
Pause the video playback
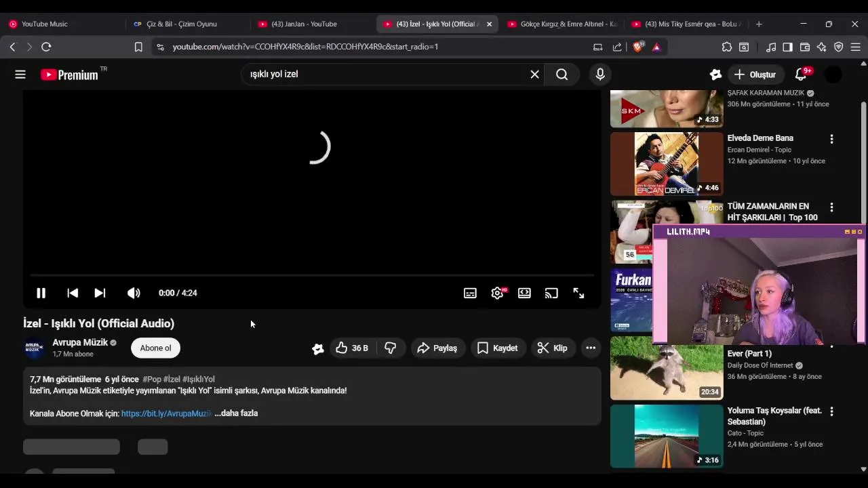41,293
